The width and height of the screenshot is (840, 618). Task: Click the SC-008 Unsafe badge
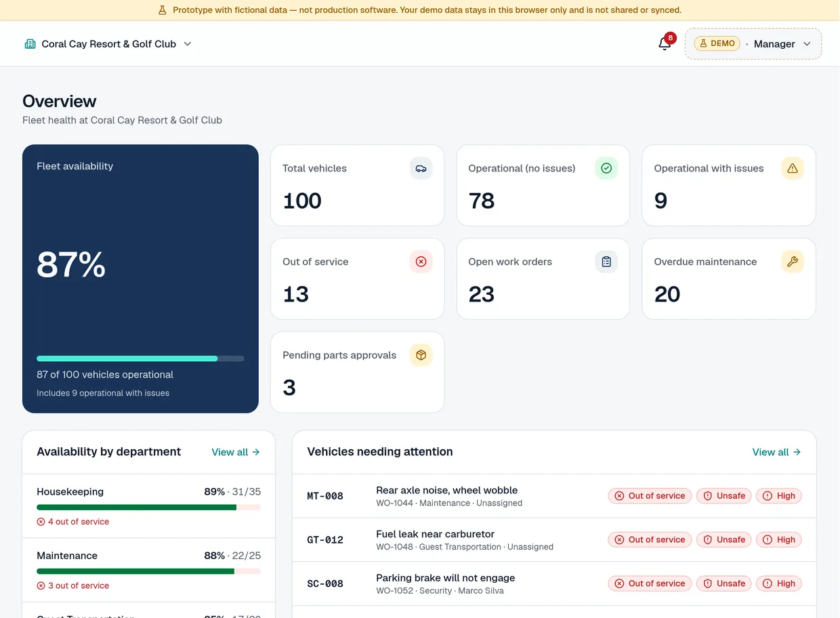click(x=724, y=583)
